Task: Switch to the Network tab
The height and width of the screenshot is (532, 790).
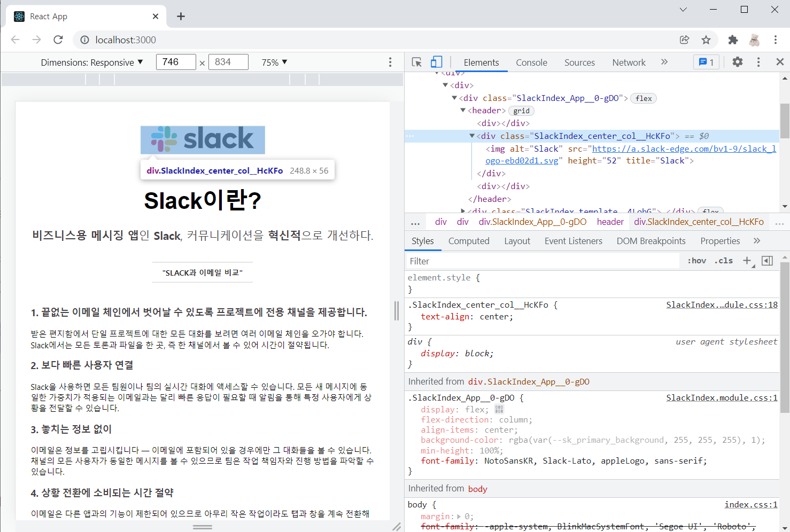Action: [629, 62]
